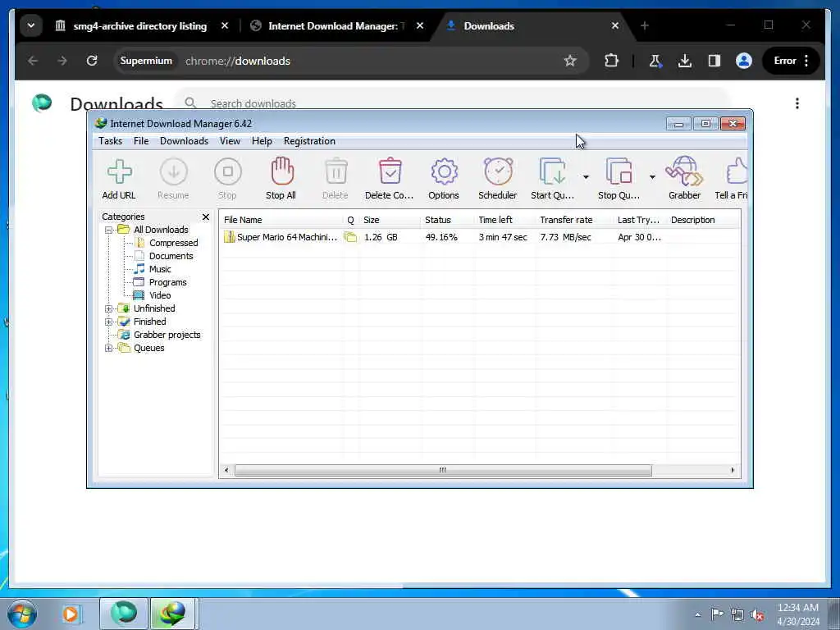Sort by File Name column header
Image resolution: width=840 pixels, height=630 pixels.
[x=282, y=220]
